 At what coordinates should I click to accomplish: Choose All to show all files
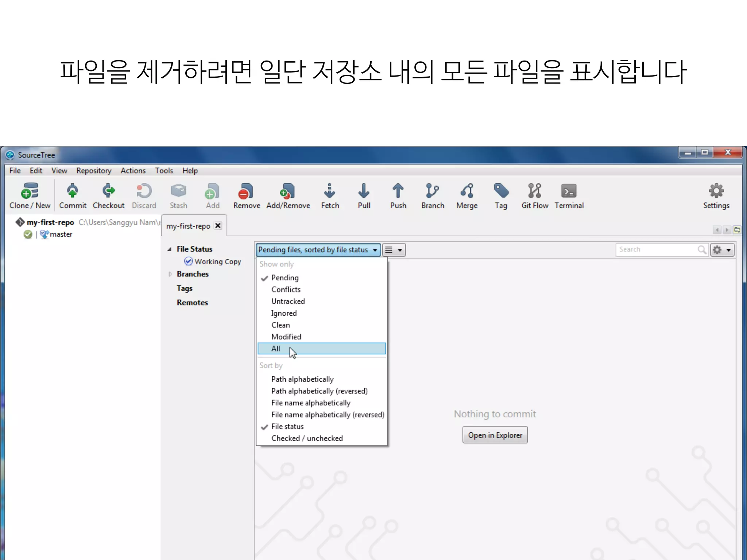[x=322, y=349]
